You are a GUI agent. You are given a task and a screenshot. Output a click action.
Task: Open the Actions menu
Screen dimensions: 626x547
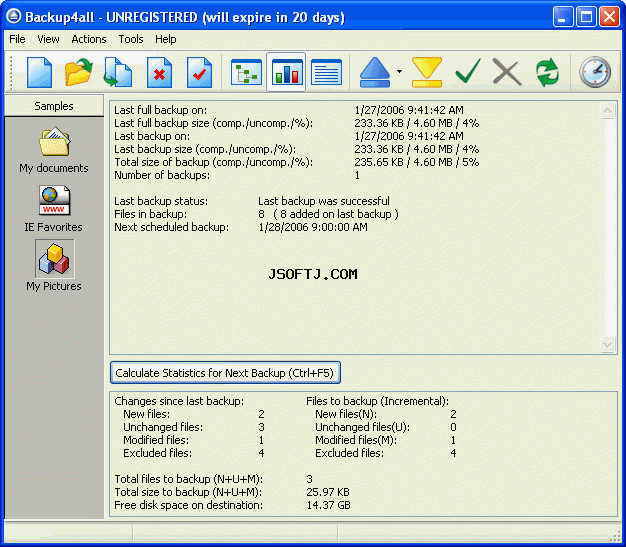89,39
